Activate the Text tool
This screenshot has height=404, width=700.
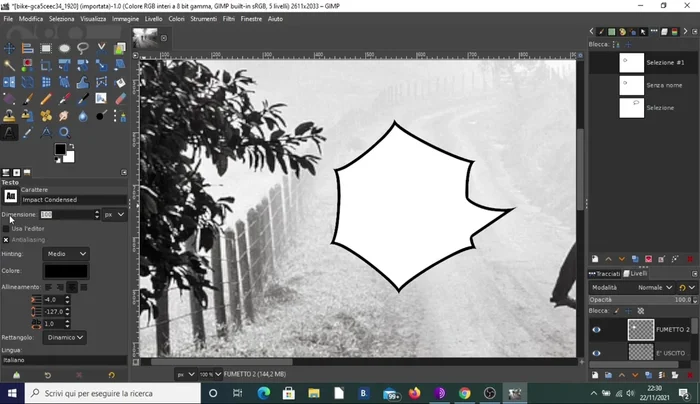click(9, 132)
